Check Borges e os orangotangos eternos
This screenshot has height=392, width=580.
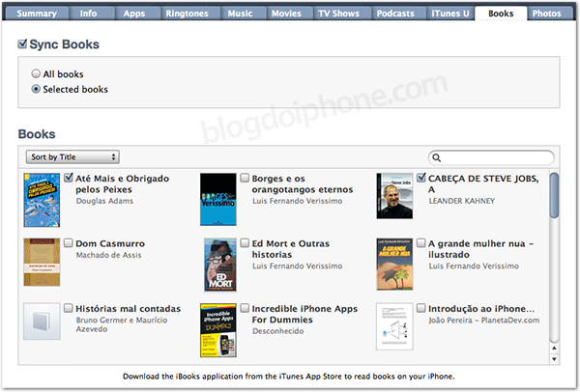[x=245, y=178]
